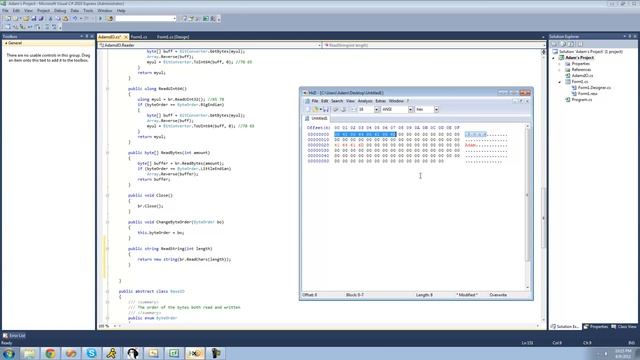Click the View Code icon in Solution Explorer toolbar

(x=580, y=44)
